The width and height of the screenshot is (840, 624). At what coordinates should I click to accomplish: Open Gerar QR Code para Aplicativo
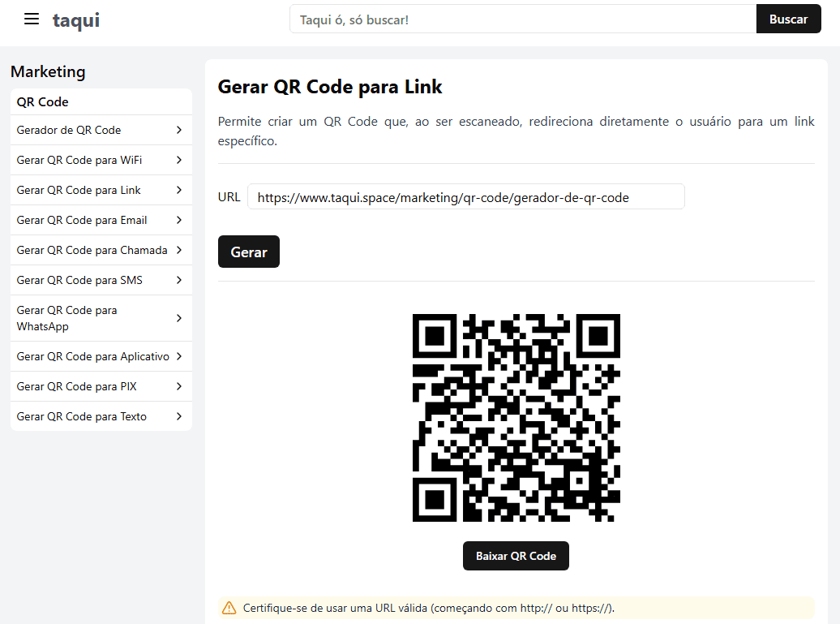pos(101,356)
